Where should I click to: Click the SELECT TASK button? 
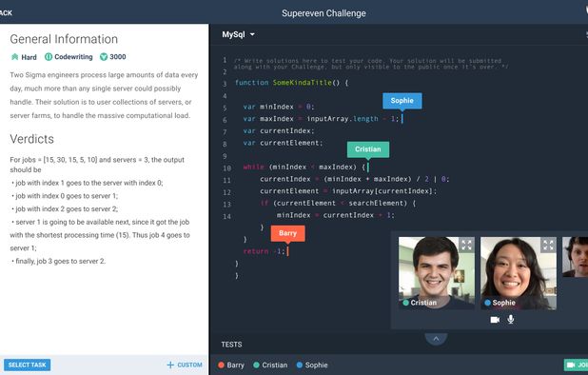tap(27, 365)
